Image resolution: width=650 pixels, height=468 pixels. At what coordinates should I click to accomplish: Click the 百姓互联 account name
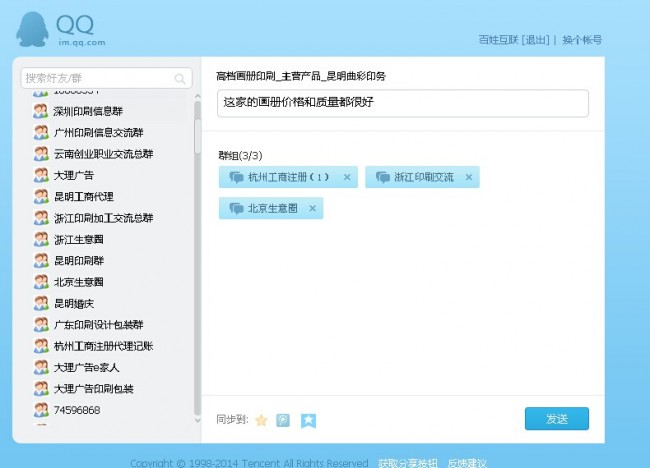[499, 40]
